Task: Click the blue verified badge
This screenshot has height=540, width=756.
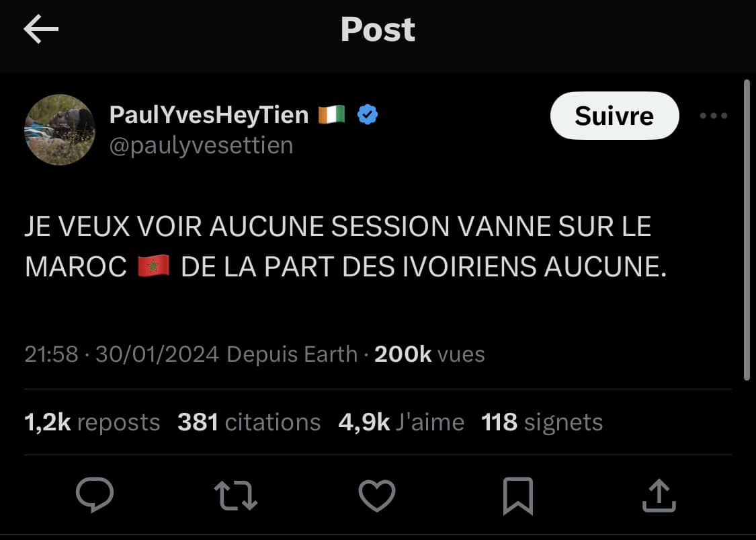Action: [x=368, y=114]
